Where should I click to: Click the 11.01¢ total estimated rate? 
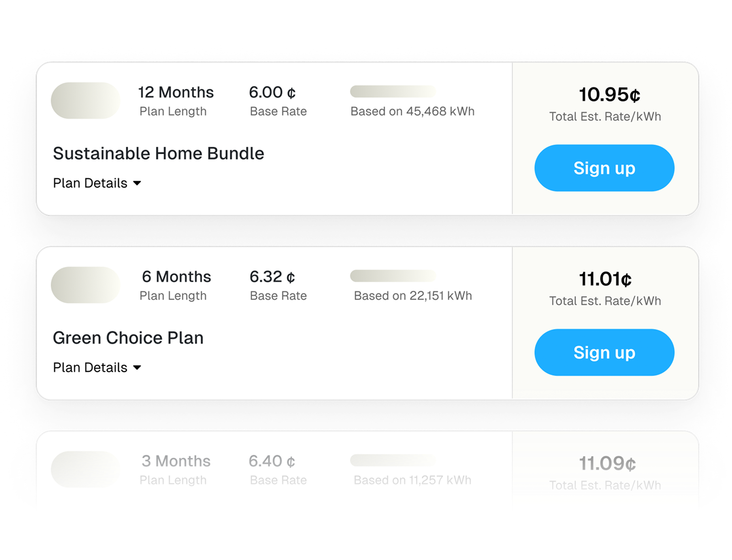coord(605,279)
